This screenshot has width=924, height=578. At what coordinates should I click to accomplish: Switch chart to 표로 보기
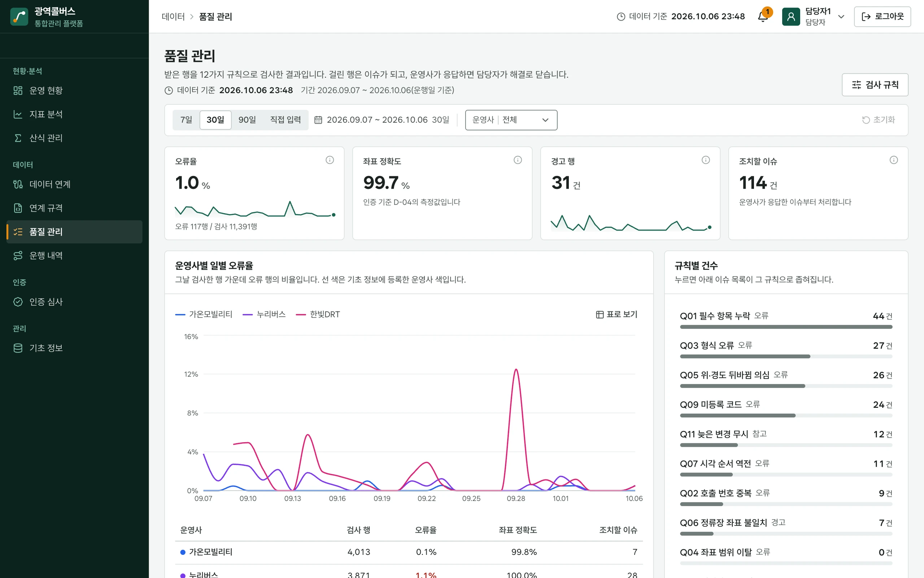pyautogui.click(x=616, y=314)
